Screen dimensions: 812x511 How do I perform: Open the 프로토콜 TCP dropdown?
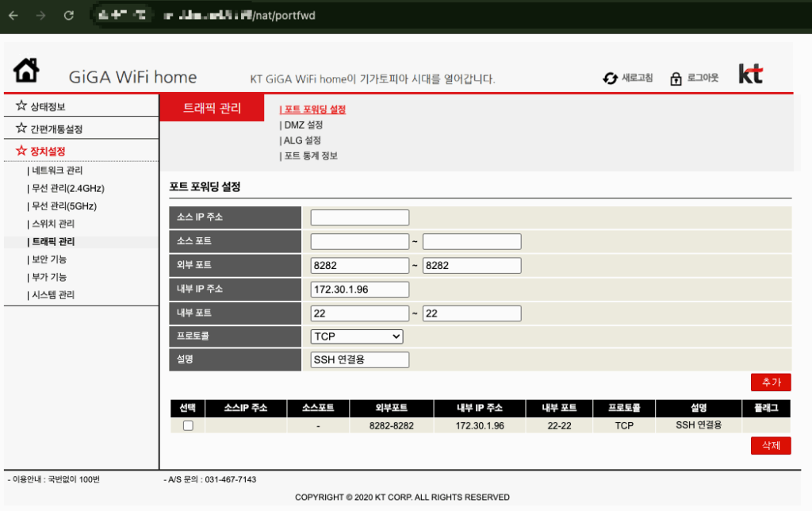pos(357,336)
